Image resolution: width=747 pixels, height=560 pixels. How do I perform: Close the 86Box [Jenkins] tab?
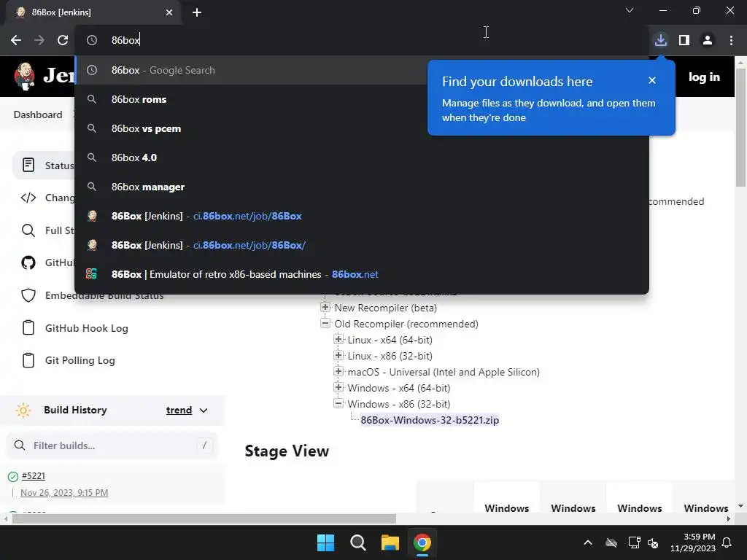coord(169,12)
